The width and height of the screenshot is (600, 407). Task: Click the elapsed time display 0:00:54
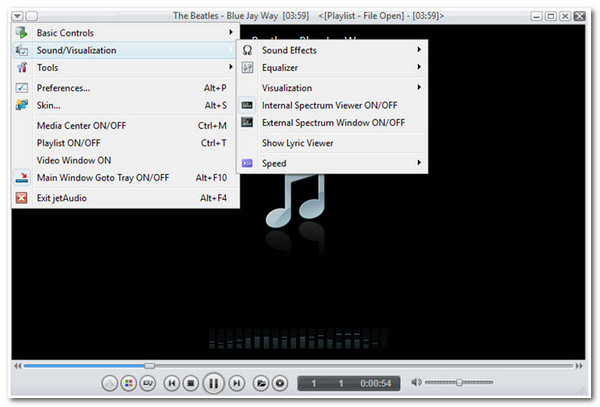coord(375,383)
